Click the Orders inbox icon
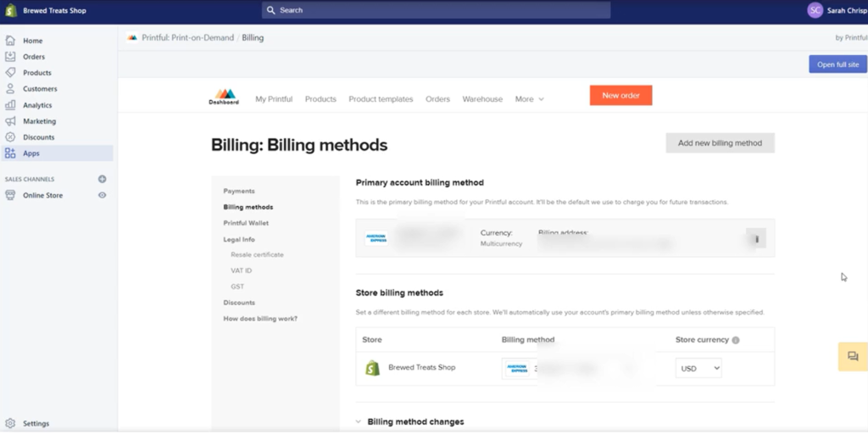This screenshot has width=868, height=434. pos(10,57)
